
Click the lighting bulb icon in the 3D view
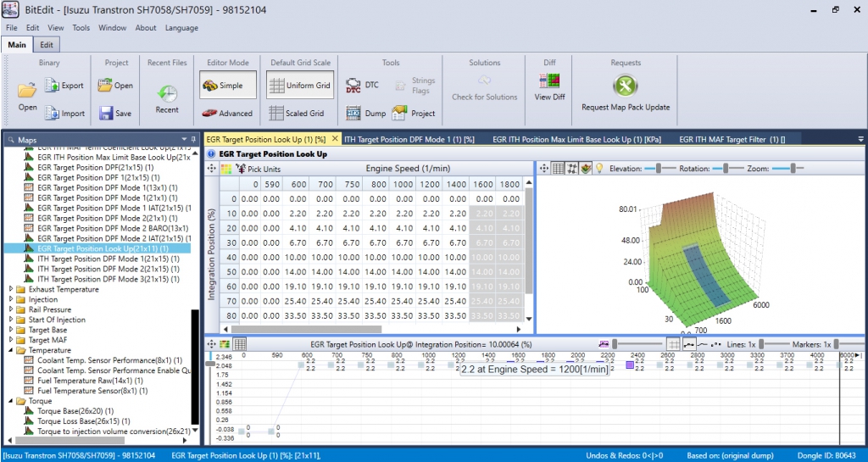pyautogui.click(x=599, y=168)
